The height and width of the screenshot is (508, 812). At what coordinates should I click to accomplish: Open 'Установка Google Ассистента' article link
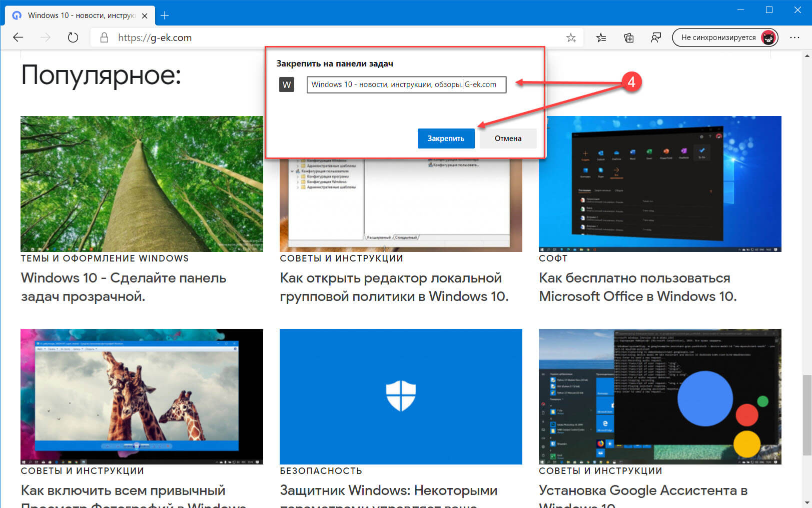(x=643, y=495)
